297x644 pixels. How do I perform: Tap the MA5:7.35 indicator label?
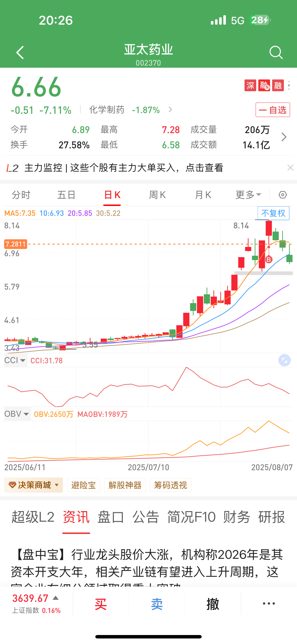tap(20, 213)
